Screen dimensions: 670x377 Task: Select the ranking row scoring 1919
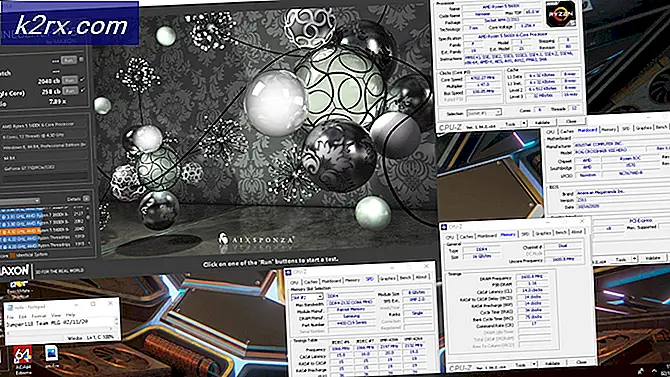(42, 238)
